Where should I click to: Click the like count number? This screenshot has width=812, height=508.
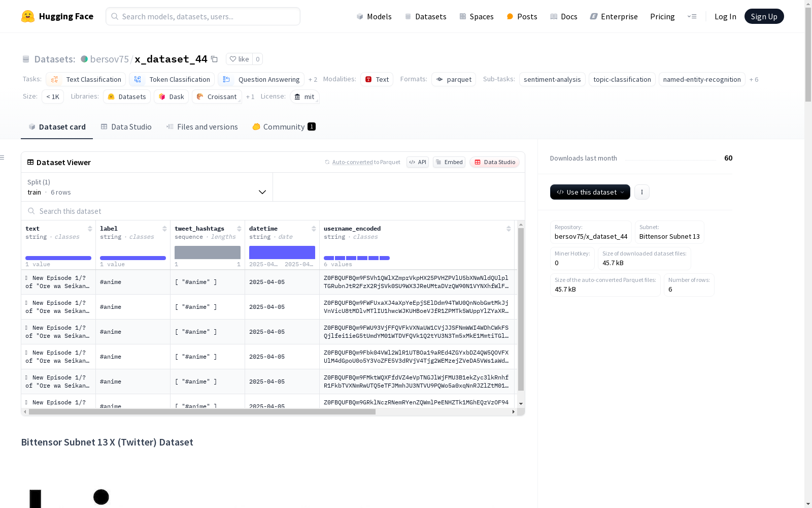coord(258,59)
